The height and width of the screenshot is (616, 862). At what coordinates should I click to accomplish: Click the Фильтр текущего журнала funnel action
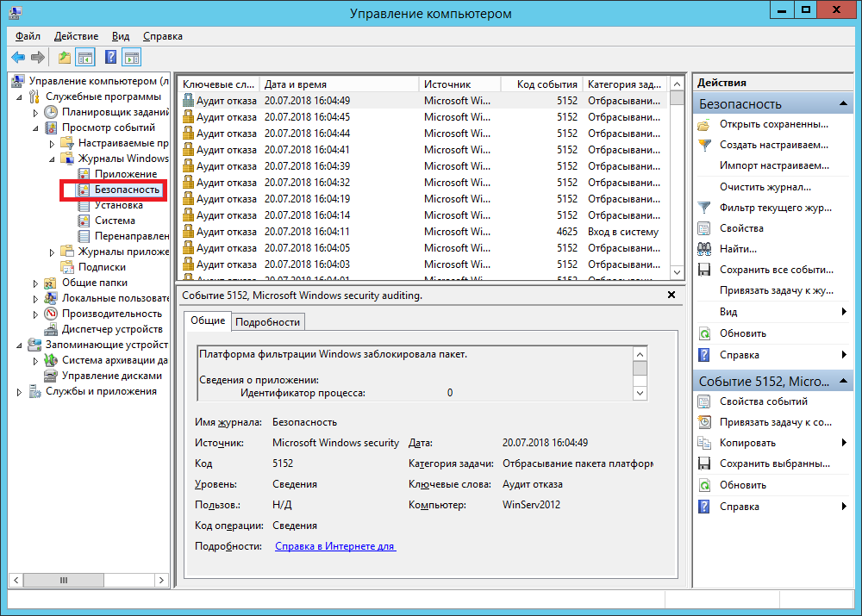click(x=776, y=208)
